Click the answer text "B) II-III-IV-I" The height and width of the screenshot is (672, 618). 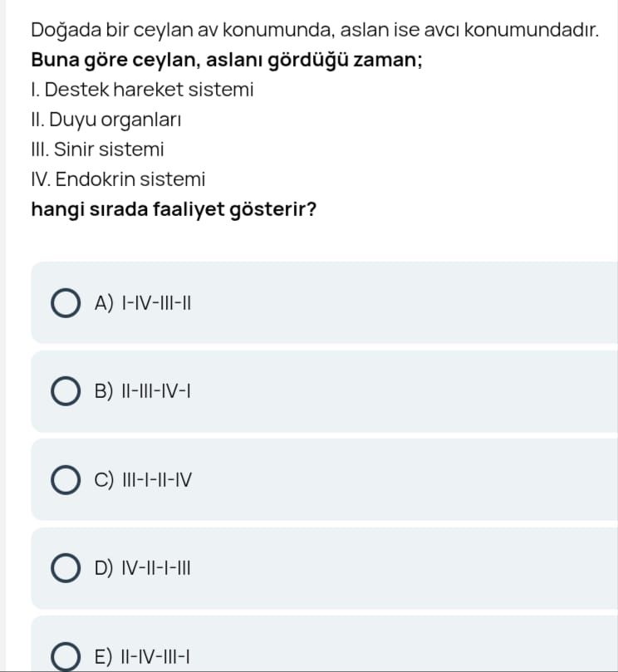(x=144, y=391)
